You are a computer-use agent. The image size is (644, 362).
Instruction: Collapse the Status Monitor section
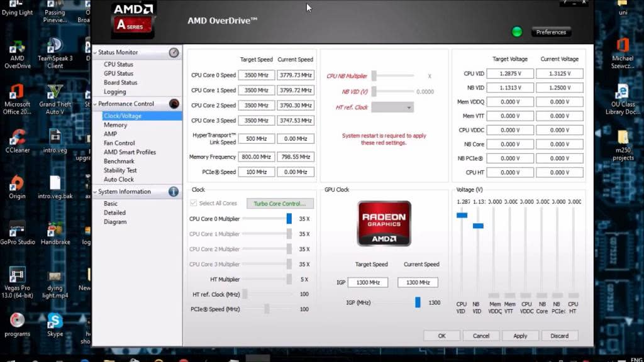coord(96,53)
